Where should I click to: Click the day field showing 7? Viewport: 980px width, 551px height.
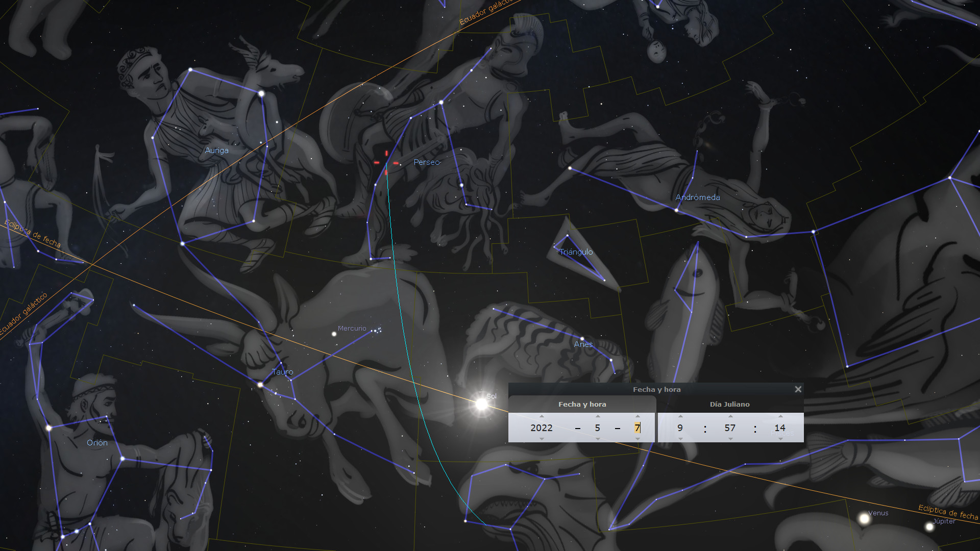(x=638, y=428)
